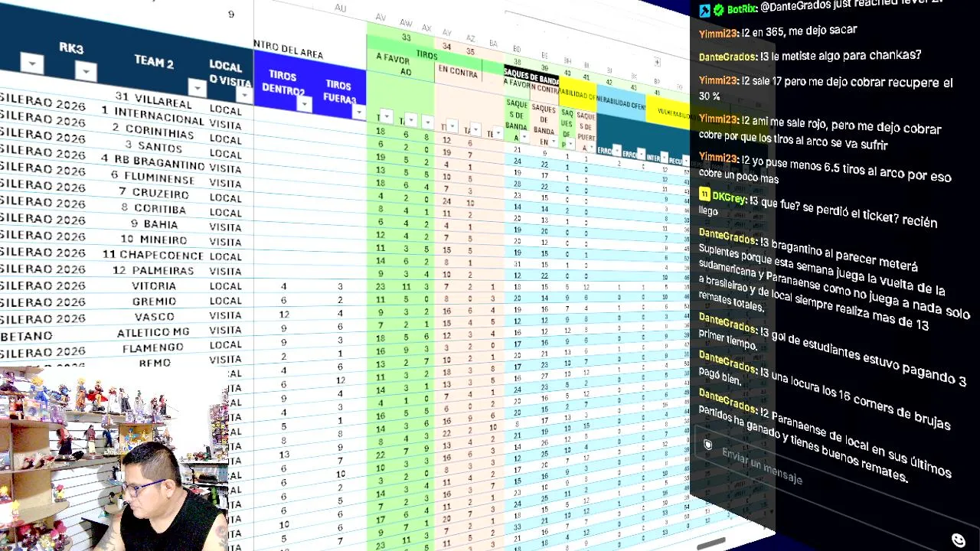
Task: Click the DKGrey username in chat
Action: click(x=729, y=197)
